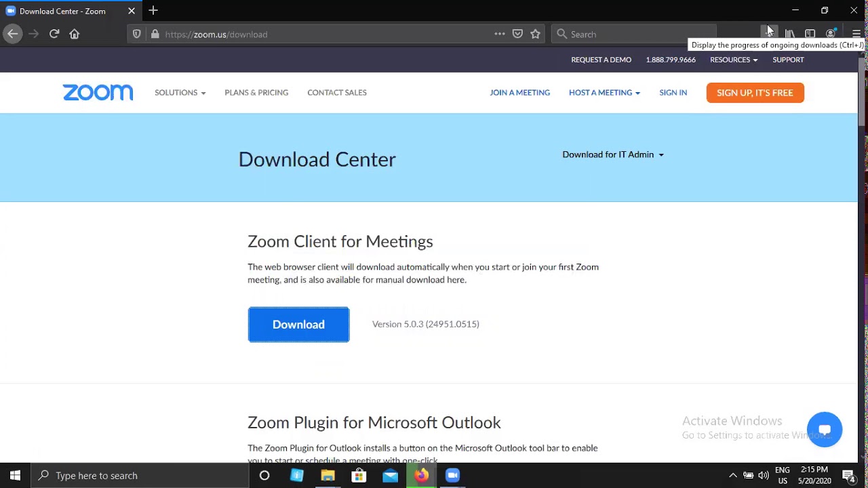
Task: Open the volume control in tray
Action: [764, 476]
